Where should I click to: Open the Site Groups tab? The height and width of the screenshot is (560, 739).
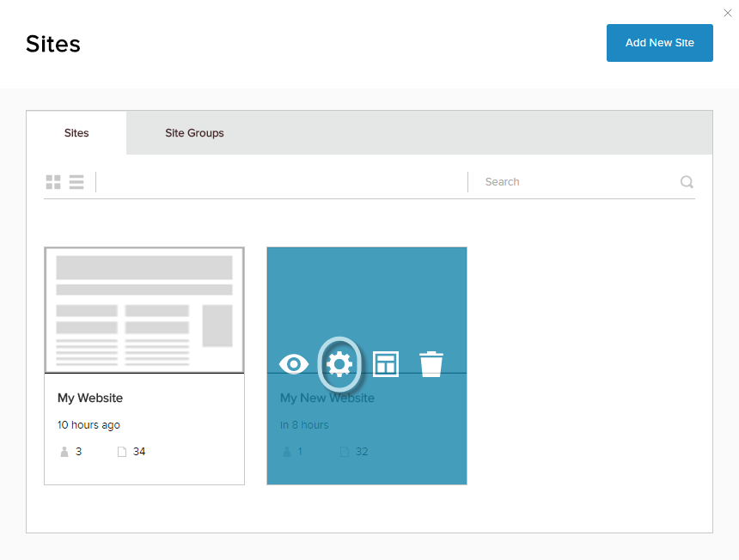click(194, 133)
